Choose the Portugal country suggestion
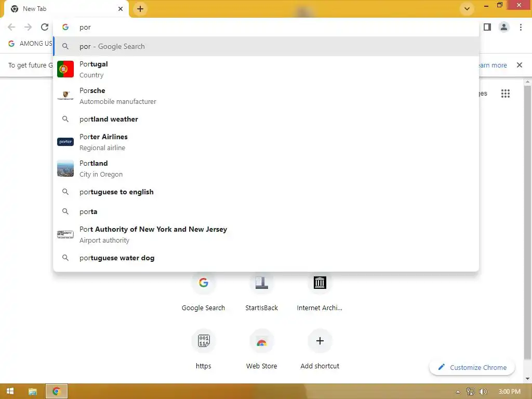 coord(266,69)
